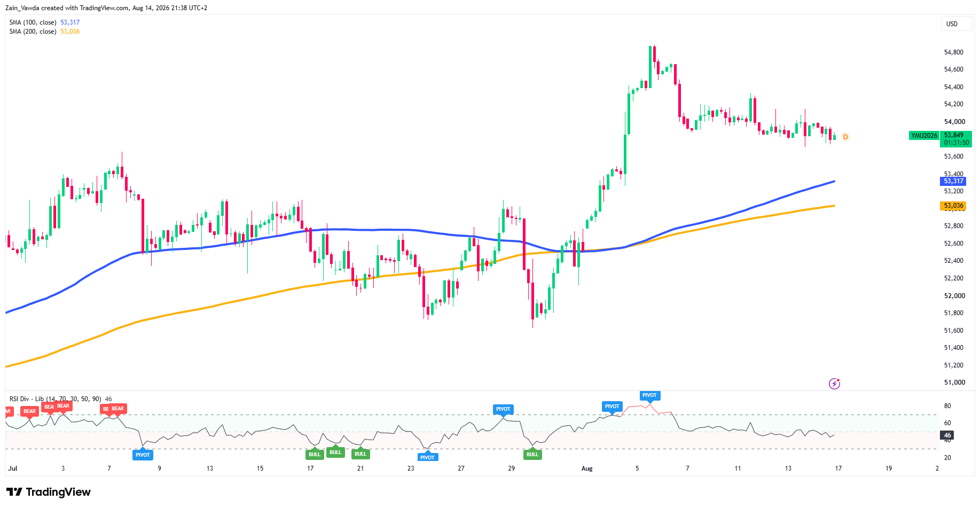980x508 pixels.
Task: Click the 20 level on RSI scale
Action: pos(947,458)
